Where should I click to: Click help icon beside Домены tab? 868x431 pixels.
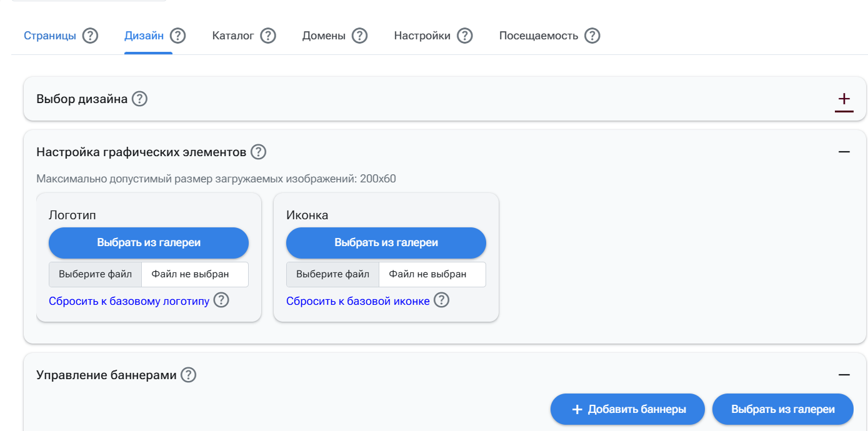click(x=359, y=36)
